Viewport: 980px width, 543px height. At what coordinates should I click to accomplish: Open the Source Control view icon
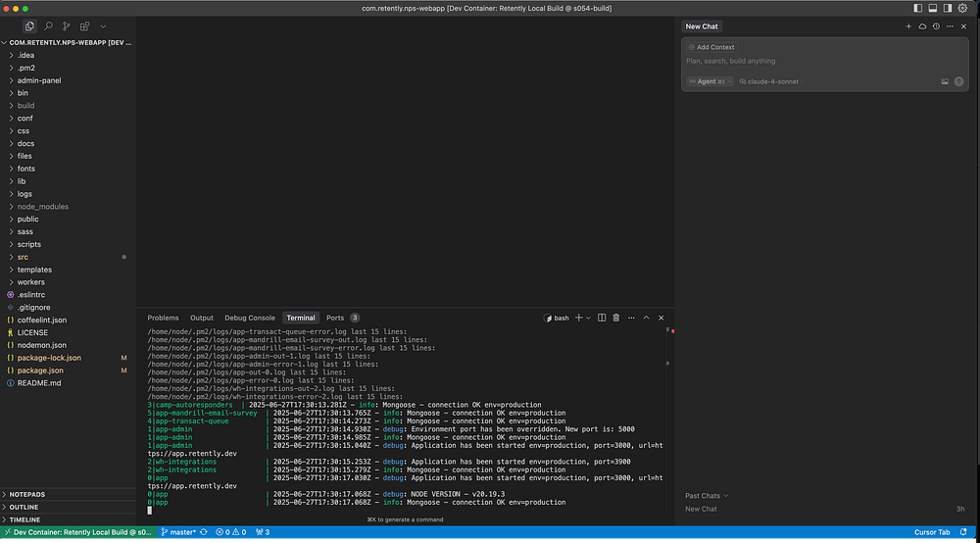67,26
